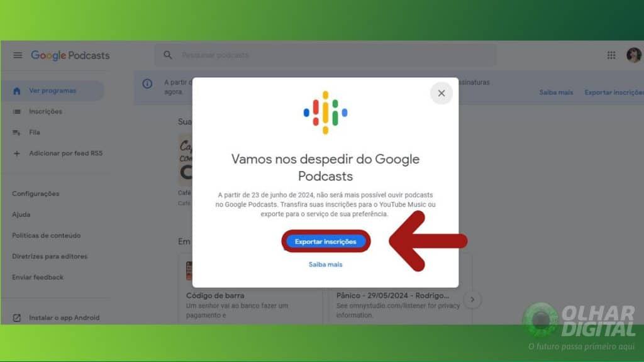Click the search magnifier icon
The image size is (644, 362).
pyautogui.click(x=167, y=55)
